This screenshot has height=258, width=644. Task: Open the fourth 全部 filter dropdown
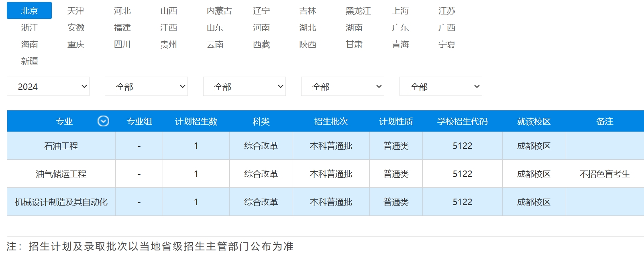point(342,86)
